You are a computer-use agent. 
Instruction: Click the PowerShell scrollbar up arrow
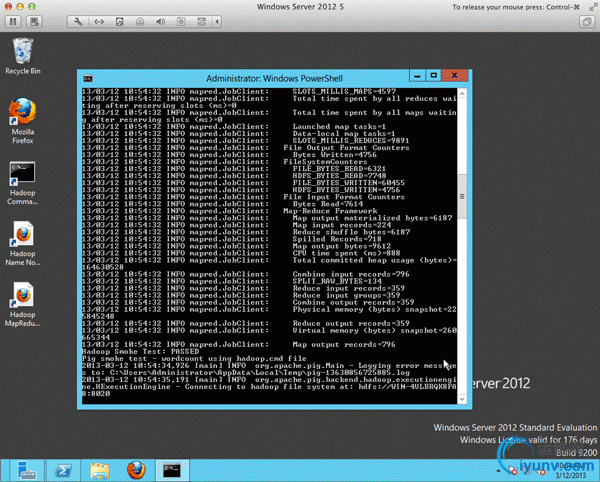click(462, 93)
